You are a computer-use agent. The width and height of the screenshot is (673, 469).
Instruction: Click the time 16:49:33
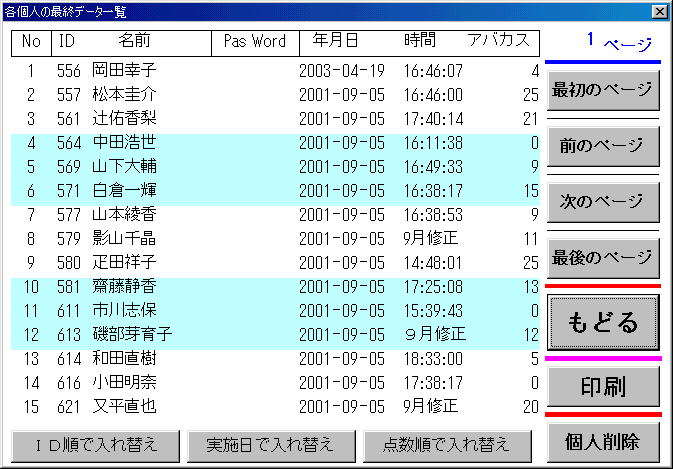pos(433,167)
